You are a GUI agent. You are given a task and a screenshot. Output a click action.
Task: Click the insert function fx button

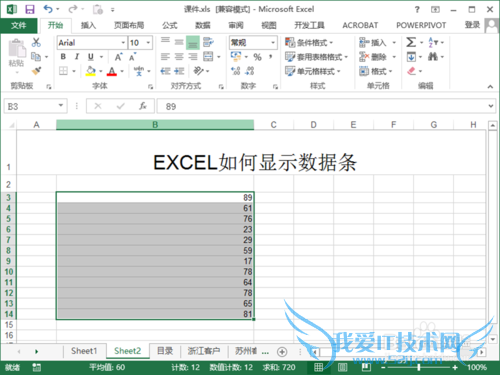pyautogui.click(x=143, y=106)
